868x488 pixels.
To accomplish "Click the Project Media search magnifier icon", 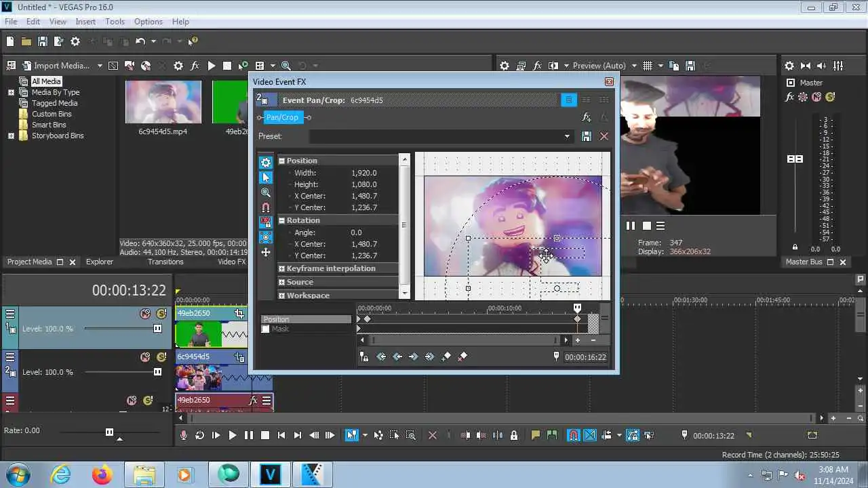I will point(285,66).
